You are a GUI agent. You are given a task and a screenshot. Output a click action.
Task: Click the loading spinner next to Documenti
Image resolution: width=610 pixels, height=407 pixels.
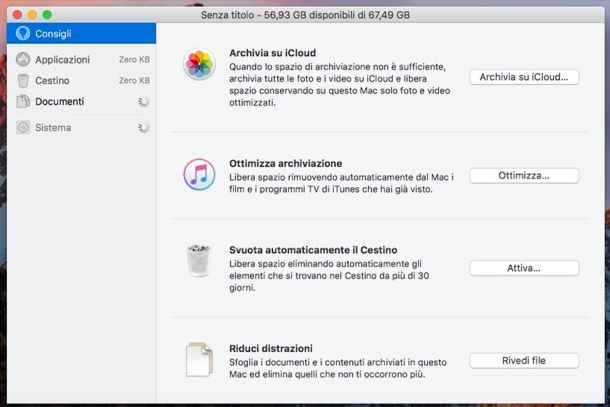(144, 102)
